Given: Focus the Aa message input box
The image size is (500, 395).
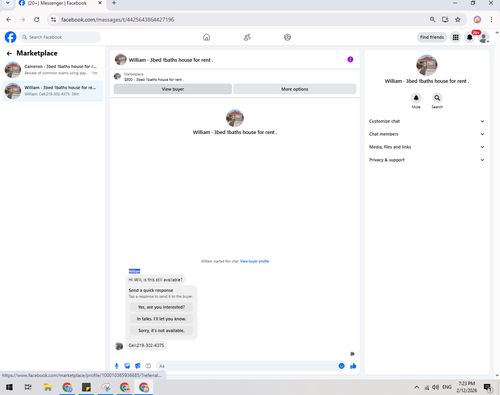Looking at the screenshot, I should pos(247,366).
